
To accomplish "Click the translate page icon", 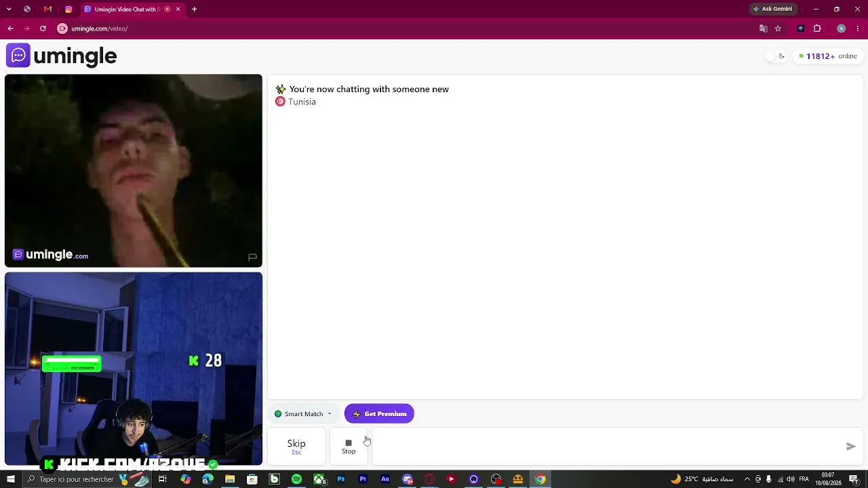I will click(x=764, y=28).
